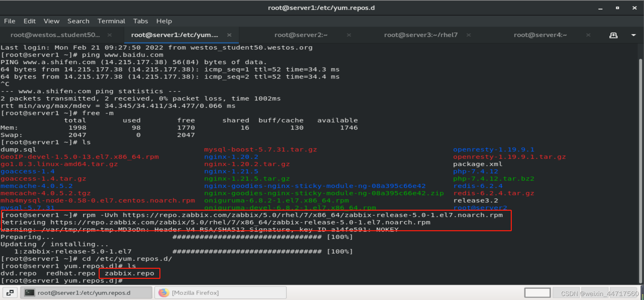Image resolution: width=644 pixels, height=300 pixels.
Task: Close the root@server3 tab
Action: click(x=468, y=35)
